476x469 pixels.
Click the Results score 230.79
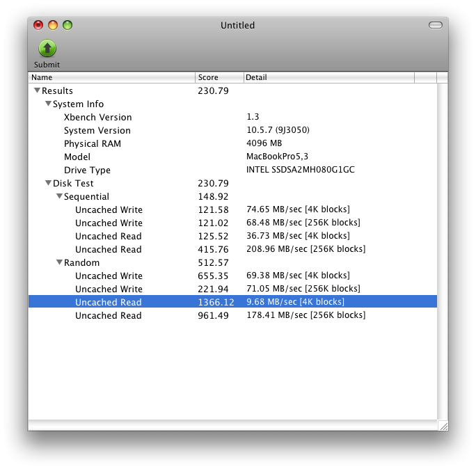[x=213, y=90]
